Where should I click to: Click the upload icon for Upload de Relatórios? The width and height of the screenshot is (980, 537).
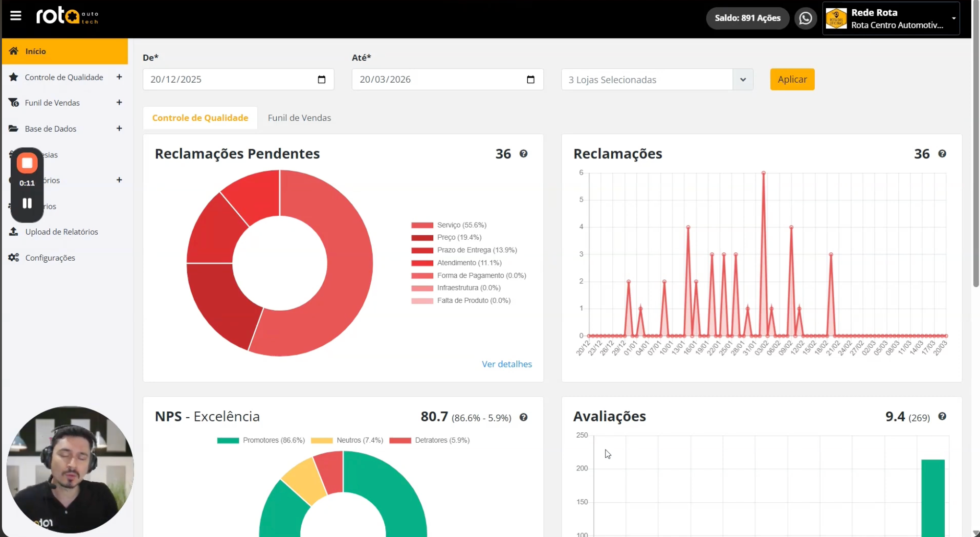pos(14,232)
